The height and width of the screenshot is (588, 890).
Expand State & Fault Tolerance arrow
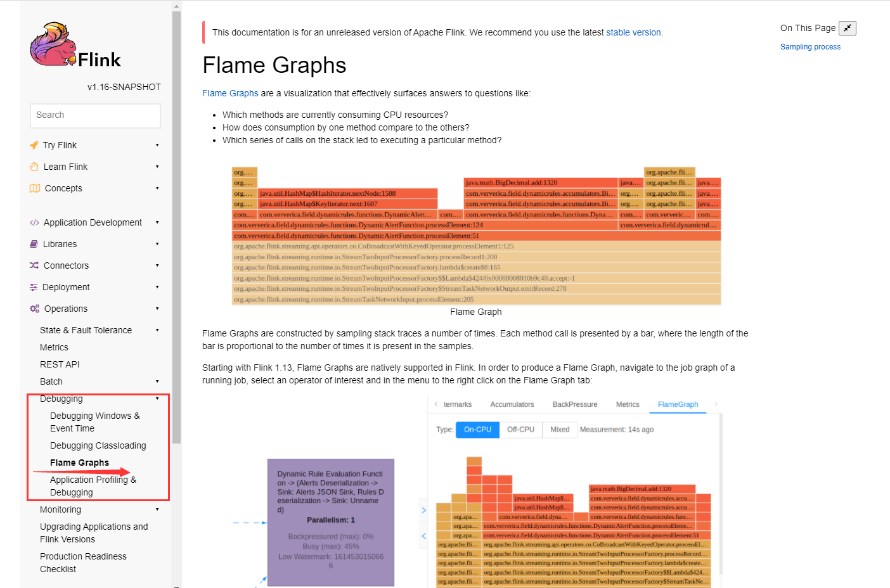tap(157, 330)
